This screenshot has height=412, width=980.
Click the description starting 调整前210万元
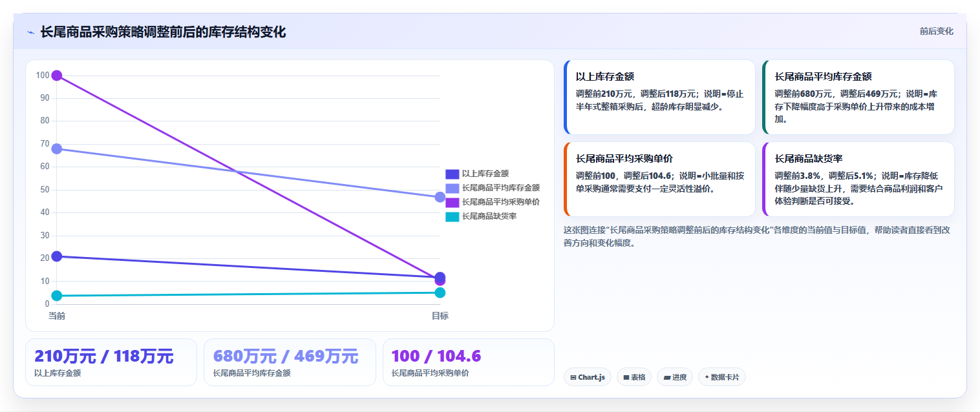[660, 100]
